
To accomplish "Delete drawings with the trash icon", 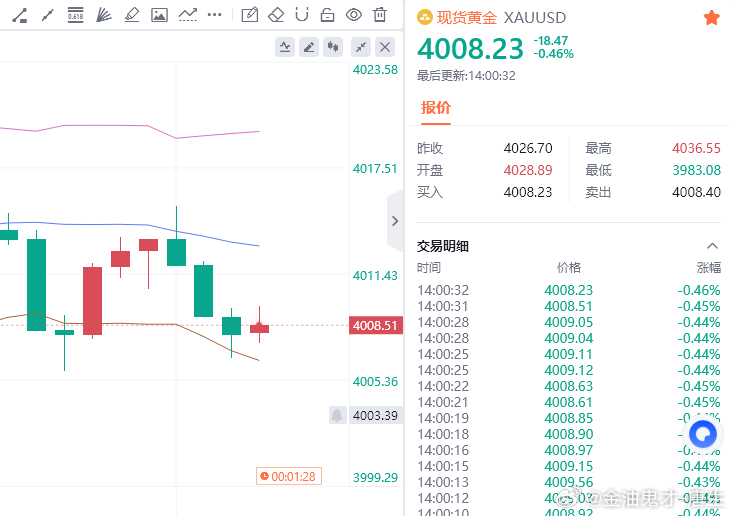I will [x=380, y=15].
